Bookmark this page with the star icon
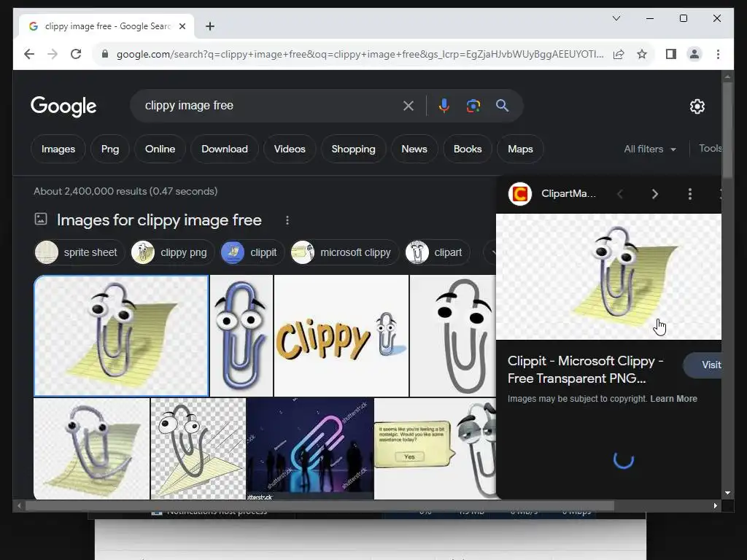The width and height of the screenshot is (747, 560). pyautogui.click(x=642, y=54)
